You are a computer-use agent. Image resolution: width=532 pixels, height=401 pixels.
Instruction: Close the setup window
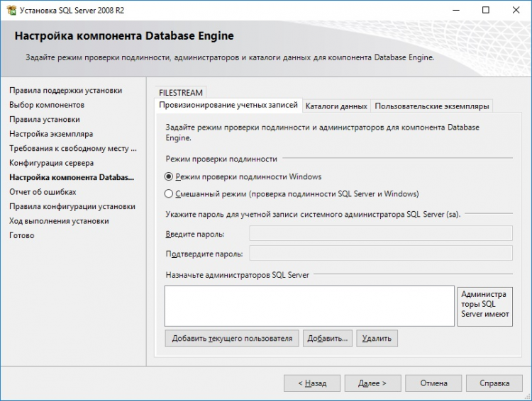(x=516, y=11)
